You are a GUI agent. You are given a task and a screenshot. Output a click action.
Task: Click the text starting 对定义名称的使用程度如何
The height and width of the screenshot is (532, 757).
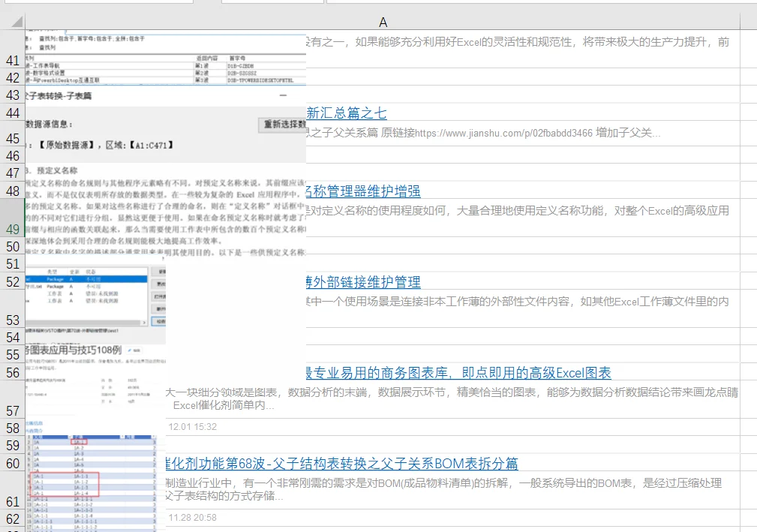(518, 211)
